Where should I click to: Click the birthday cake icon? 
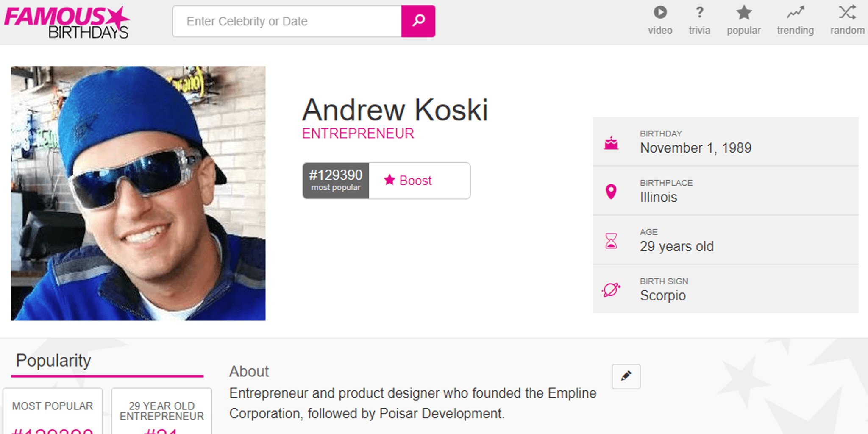tap(611, 143)
